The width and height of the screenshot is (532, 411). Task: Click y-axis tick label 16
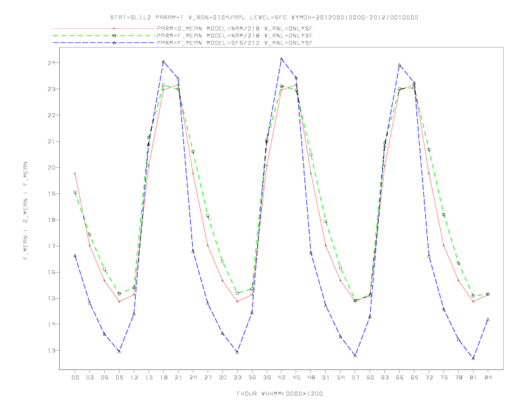[x=52, y=272]
